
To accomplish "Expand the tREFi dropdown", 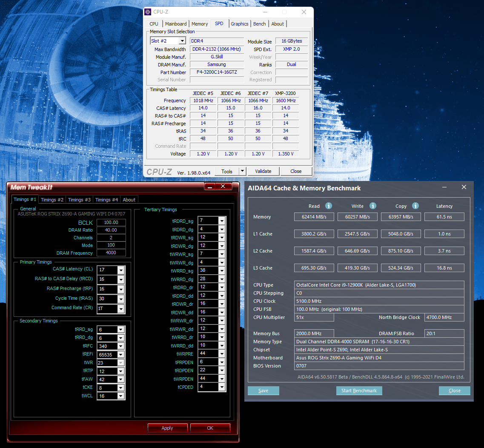I will 121,354.
